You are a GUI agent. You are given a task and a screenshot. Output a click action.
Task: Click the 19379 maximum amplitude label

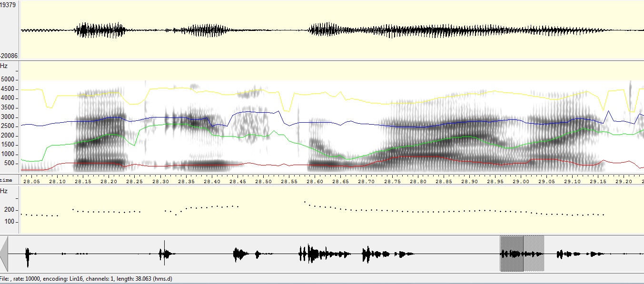[x=8, y=4]
